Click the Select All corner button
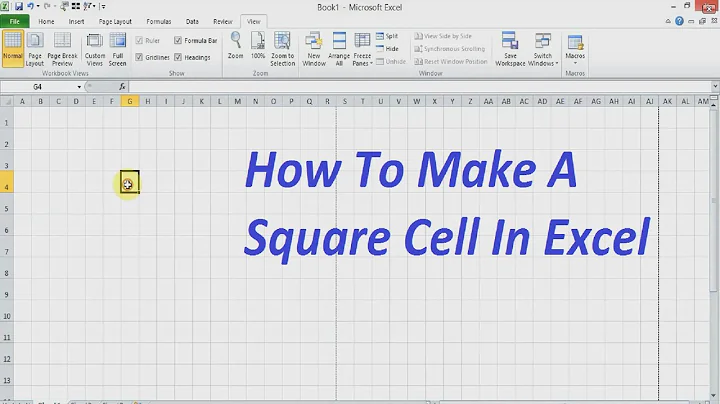 point(6,101)
